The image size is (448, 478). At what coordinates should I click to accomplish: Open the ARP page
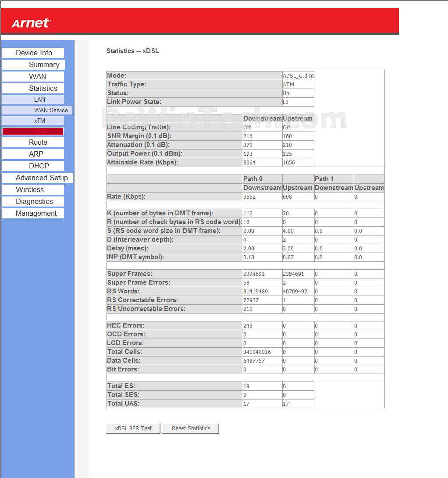click(x=33, y=154)
